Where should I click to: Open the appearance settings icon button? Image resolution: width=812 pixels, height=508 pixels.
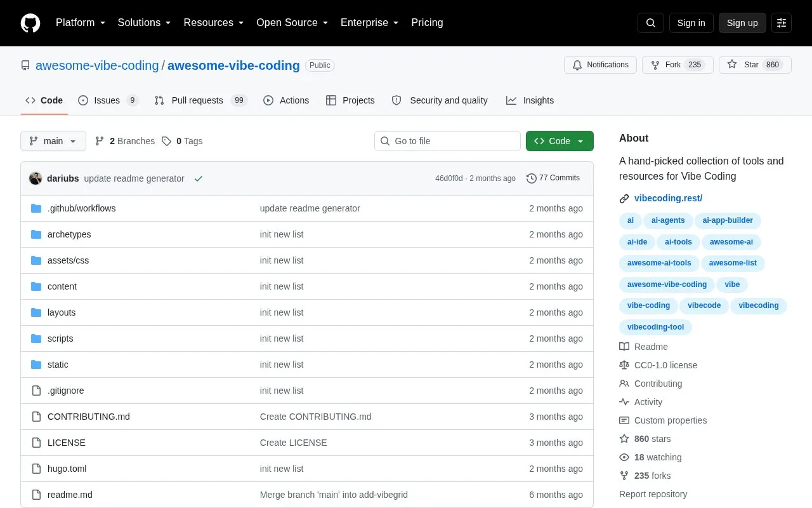coord(782,23)
